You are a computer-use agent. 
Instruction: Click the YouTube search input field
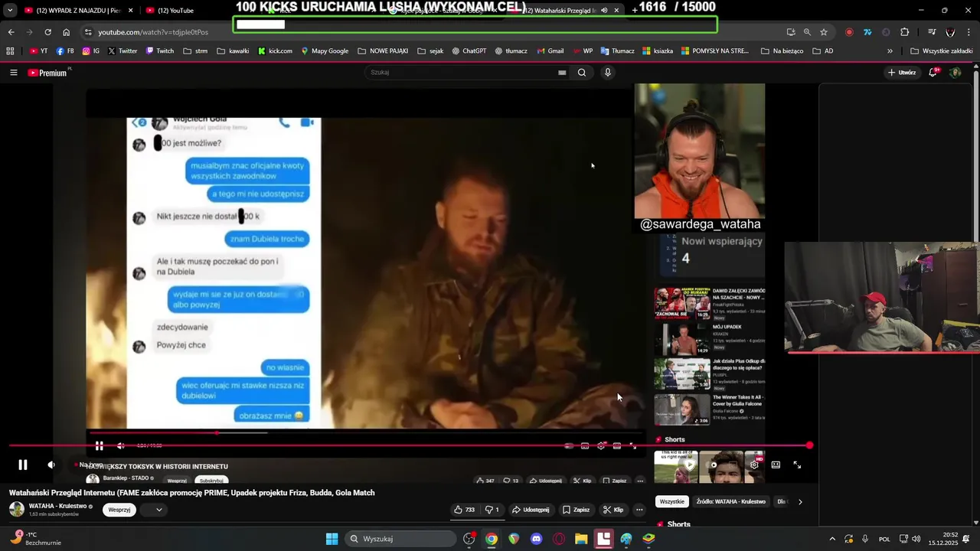[x=459, y=73]
